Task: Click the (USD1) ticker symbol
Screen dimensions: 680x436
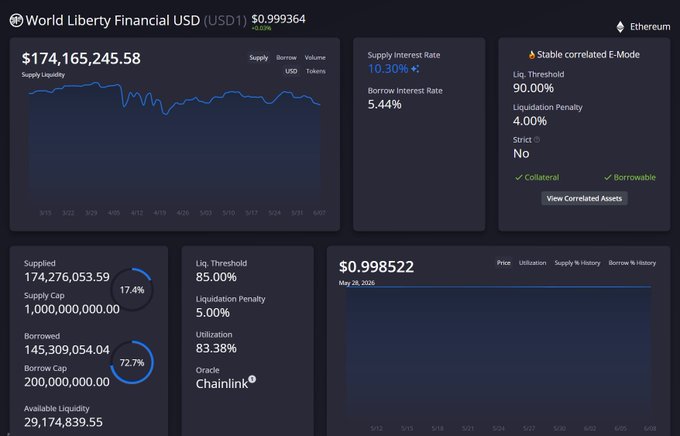Action: tap(225, 20)
